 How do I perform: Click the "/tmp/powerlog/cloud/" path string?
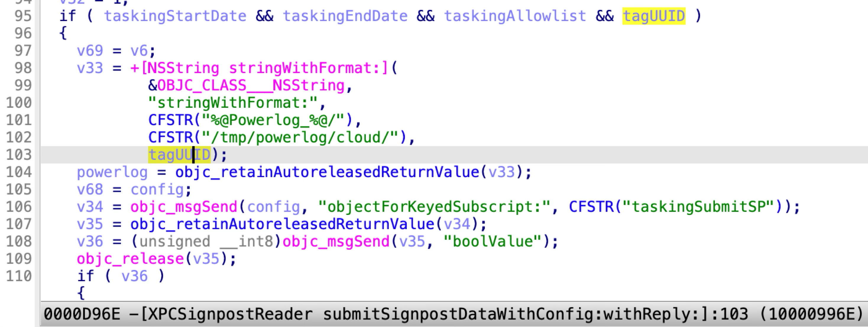300,137
